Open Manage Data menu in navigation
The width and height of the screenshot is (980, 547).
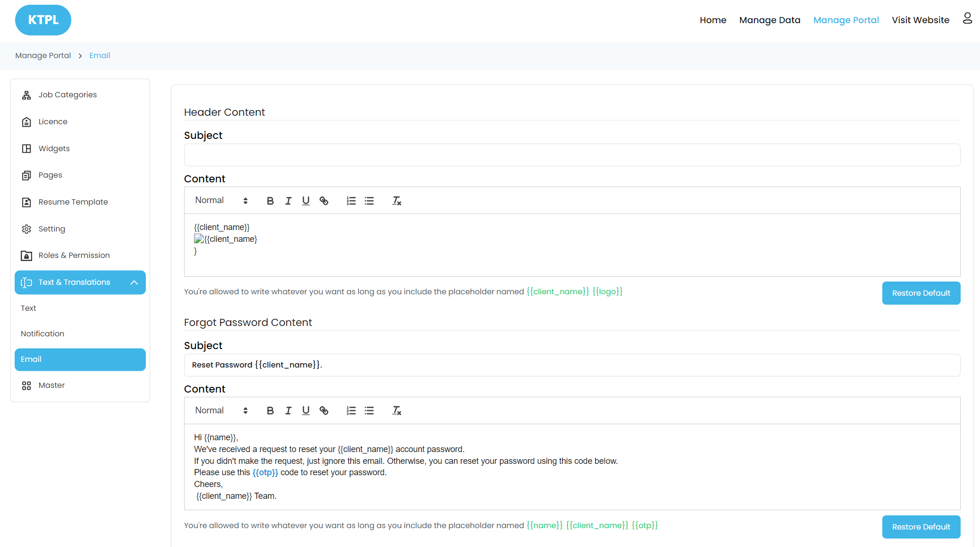coord(769,20)
